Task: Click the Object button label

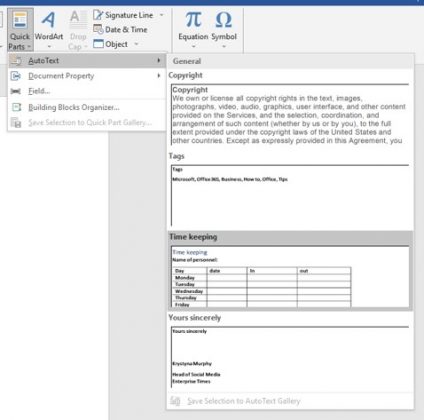Action: tap(116, 44)
